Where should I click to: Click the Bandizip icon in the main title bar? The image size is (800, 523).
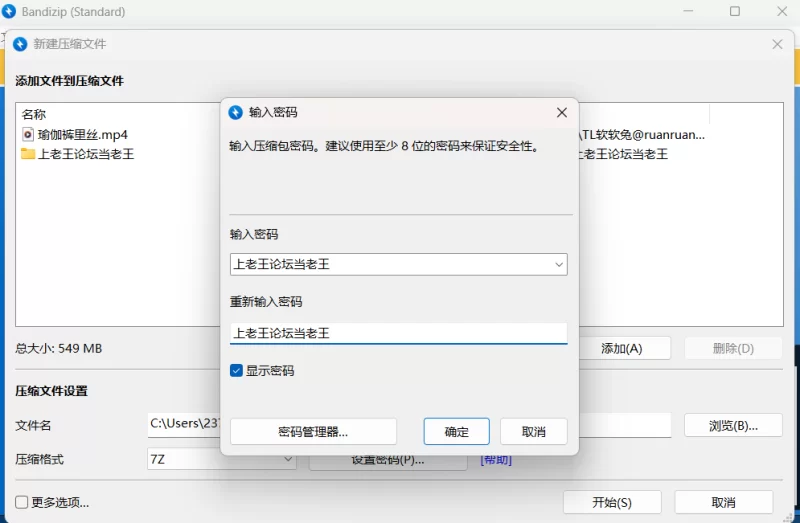(11, 12)
